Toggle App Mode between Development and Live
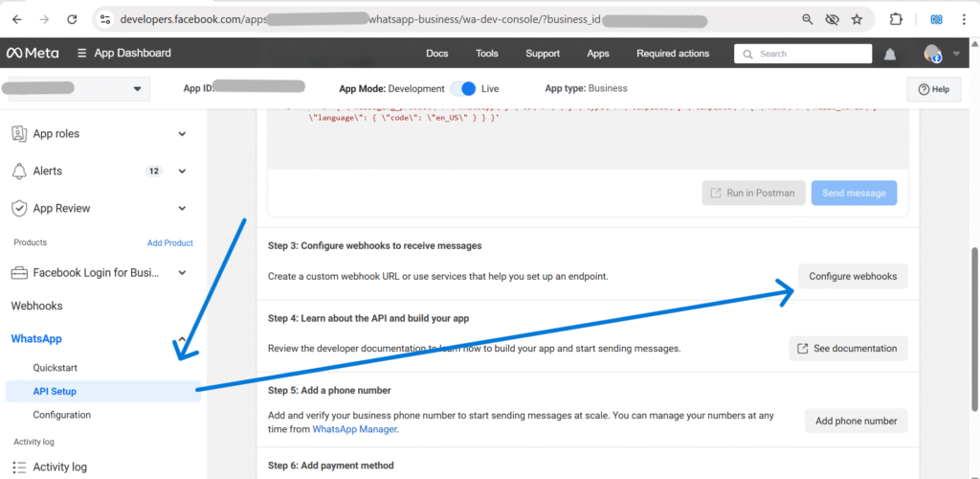The image size is (980, 479). (464, 88)
